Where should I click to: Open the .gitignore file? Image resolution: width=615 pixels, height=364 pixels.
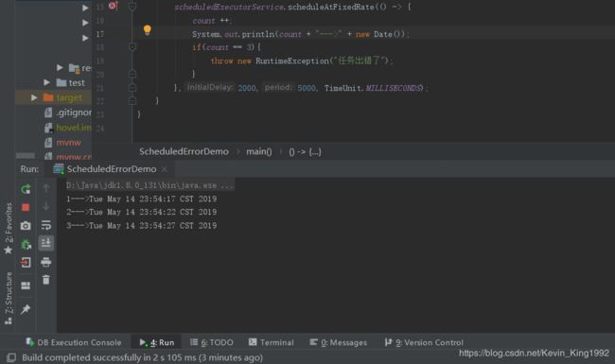click(x=67, y=113)
